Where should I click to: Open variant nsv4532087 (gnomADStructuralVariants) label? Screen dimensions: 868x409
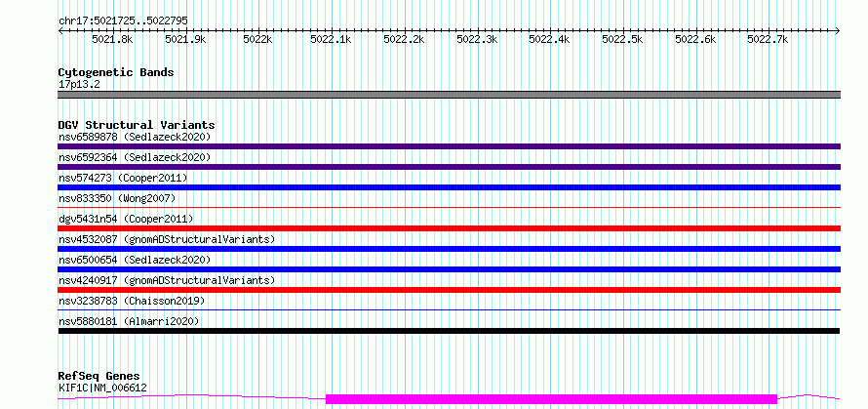167,239
